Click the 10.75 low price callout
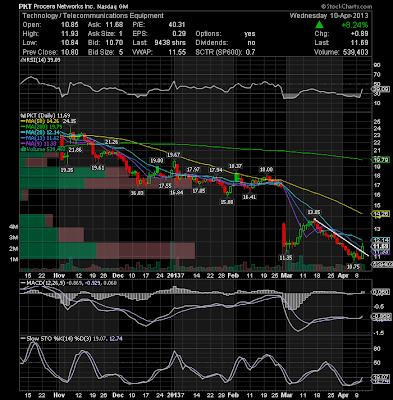 pos(353,267)
